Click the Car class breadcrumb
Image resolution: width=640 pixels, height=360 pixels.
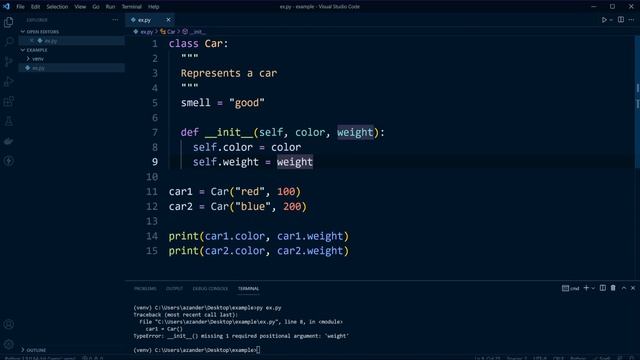coord(168,31)
